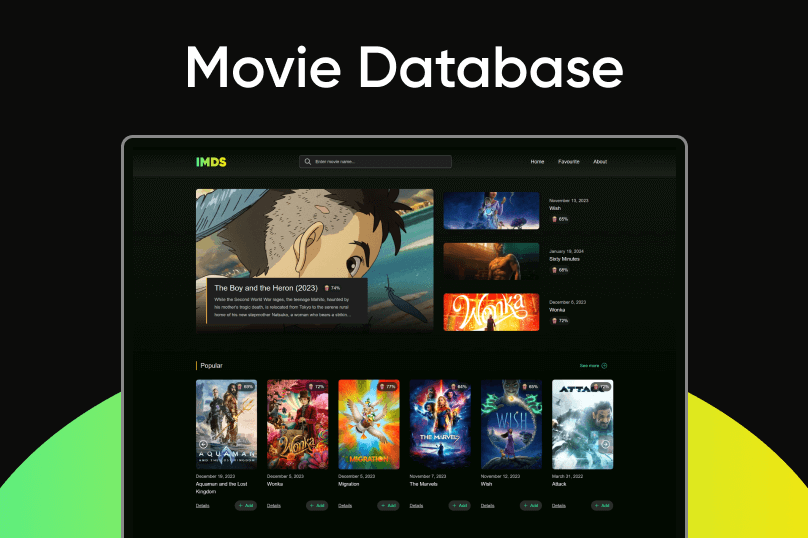Add Wish to favourites

pyautogui.click(x=531, y=506)
